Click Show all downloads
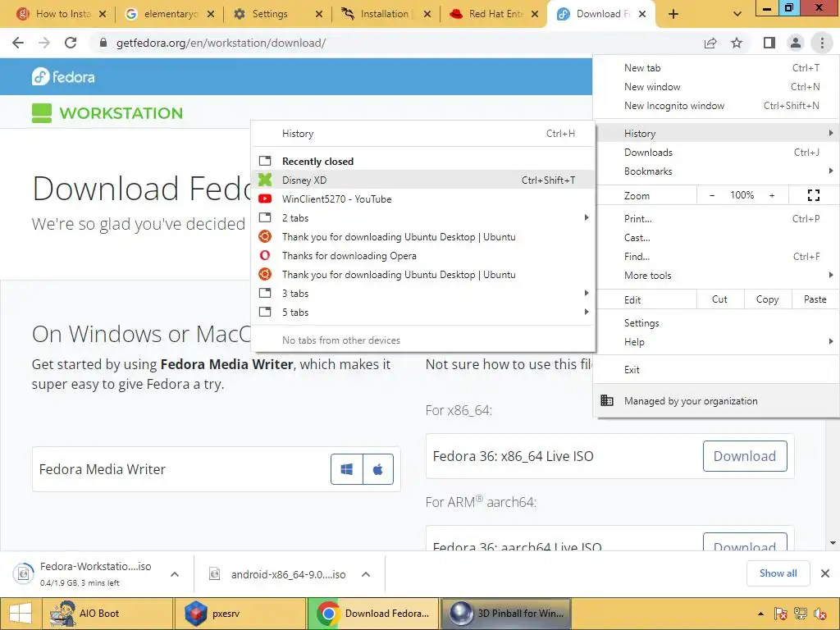 coord(778,573)
